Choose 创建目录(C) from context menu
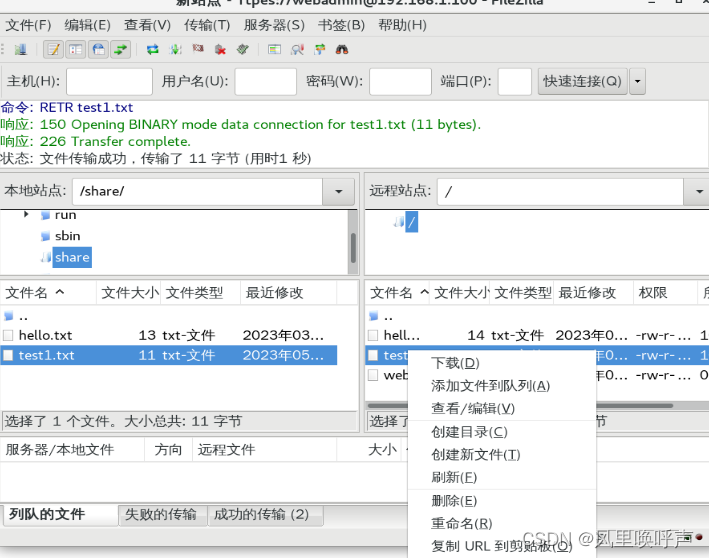Image resolution: width=709 pixels, height=558 pixels. [502, 432]
